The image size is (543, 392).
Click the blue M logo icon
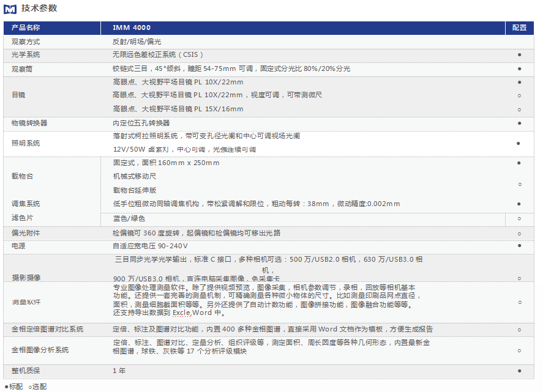coord(10,9)
